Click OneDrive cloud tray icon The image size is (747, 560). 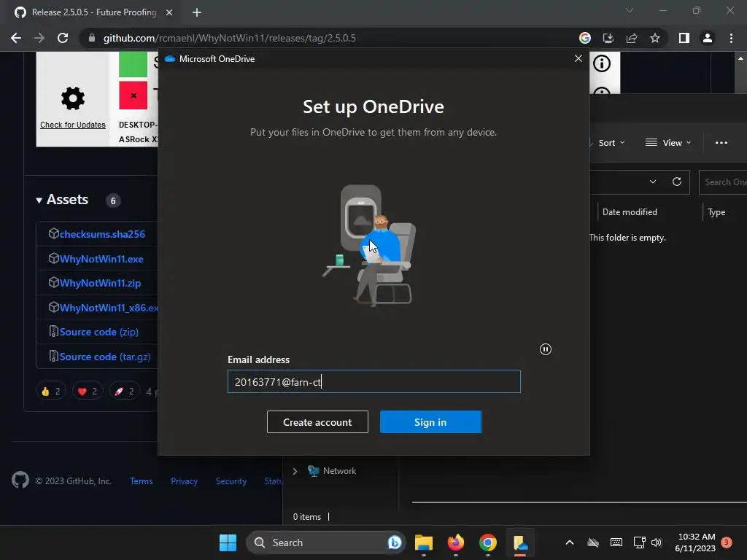coord(592,542)
